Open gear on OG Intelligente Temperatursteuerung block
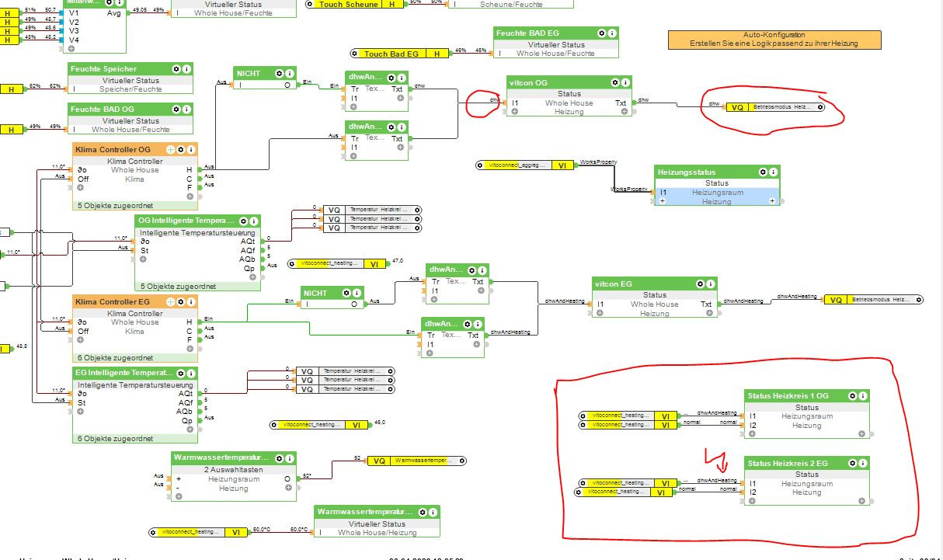 click(x=244, y=221)
